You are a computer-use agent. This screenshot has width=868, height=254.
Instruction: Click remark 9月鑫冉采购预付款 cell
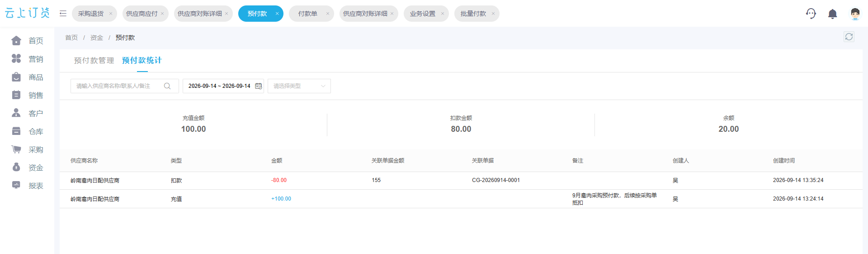pyautogui.click(x=614, y=199)
